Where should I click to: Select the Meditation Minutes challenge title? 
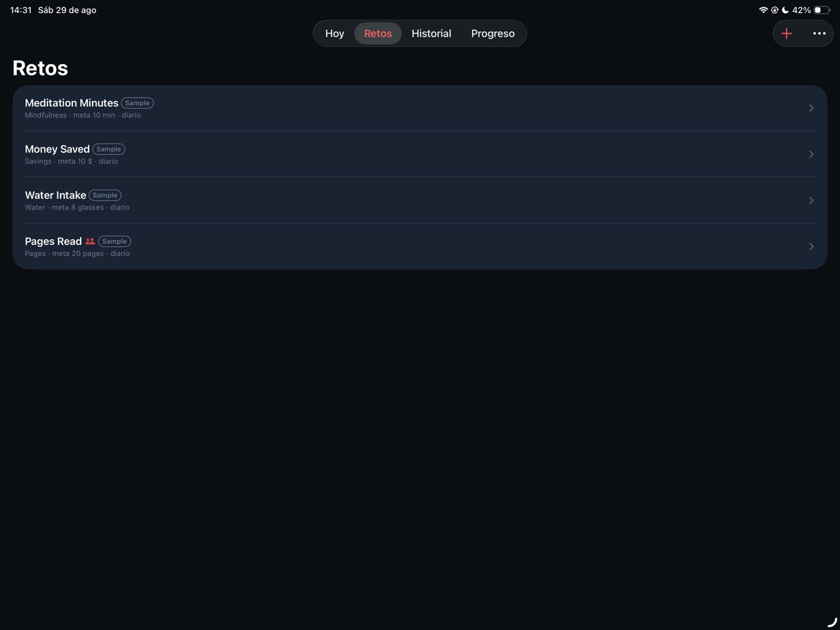pos(72,103)
